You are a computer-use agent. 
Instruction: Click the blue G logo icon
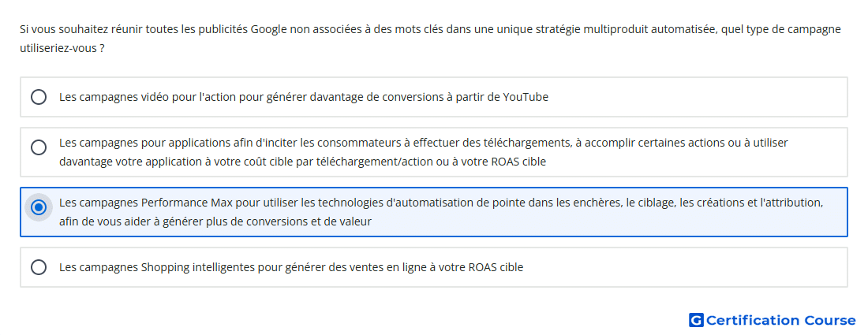696,320
